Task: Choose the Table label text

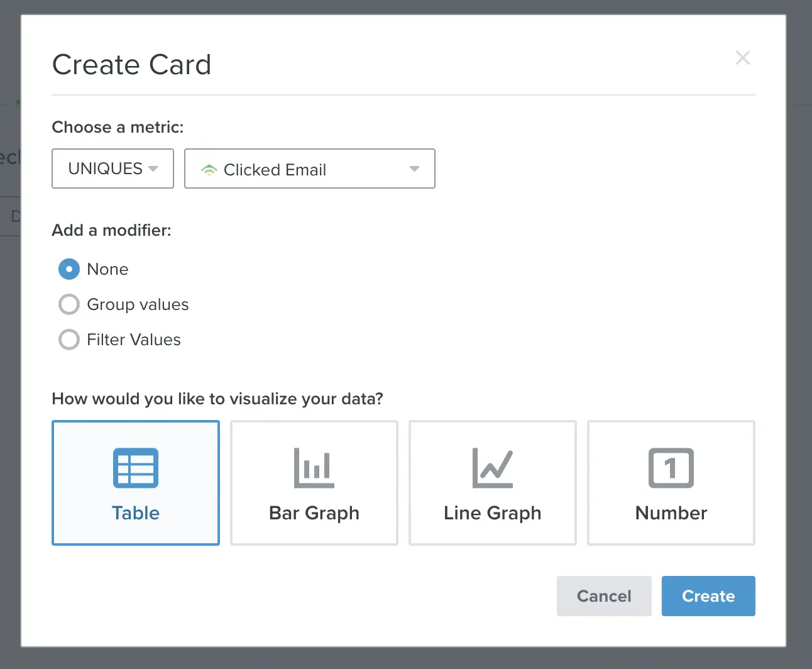Action: tap(136, 513)
